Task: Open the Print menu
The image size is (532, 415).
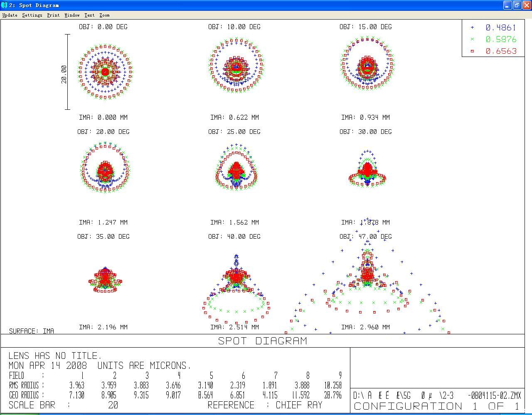Action: [x=53, y=15]
